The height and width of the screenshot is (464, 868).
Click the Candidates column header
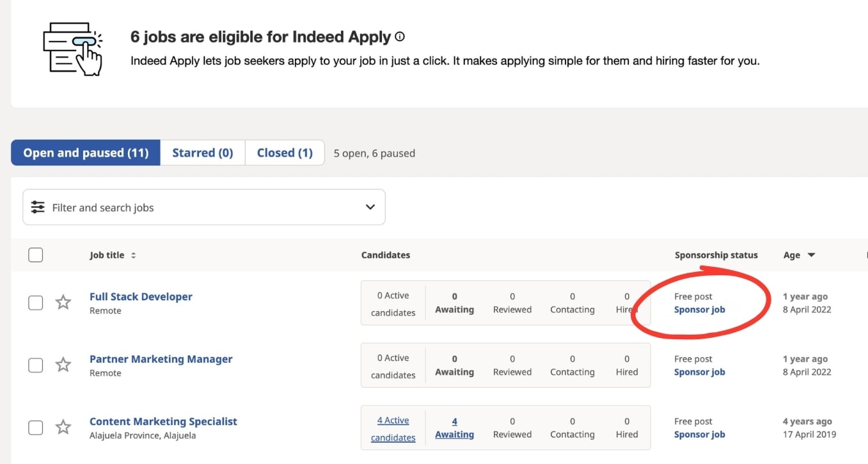tap(386, 255)
